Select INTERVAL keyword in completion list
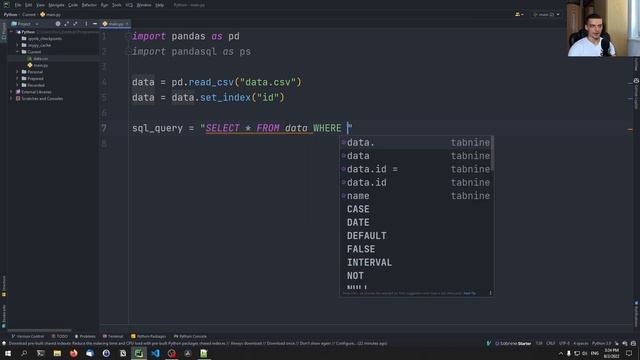This screenshot has height=360, width=640. click(416, 262)
